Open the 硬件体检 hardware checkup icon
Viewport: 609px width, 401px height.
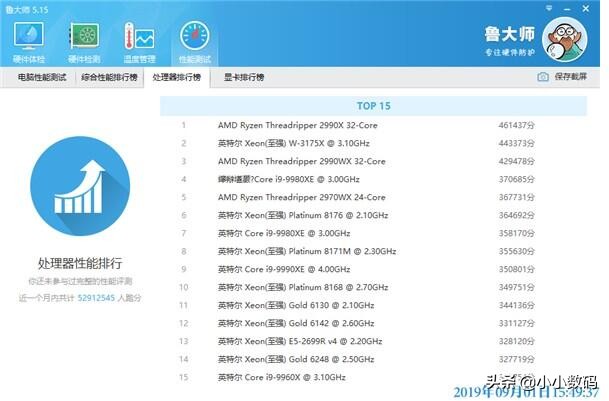click(x=29, y=42)
